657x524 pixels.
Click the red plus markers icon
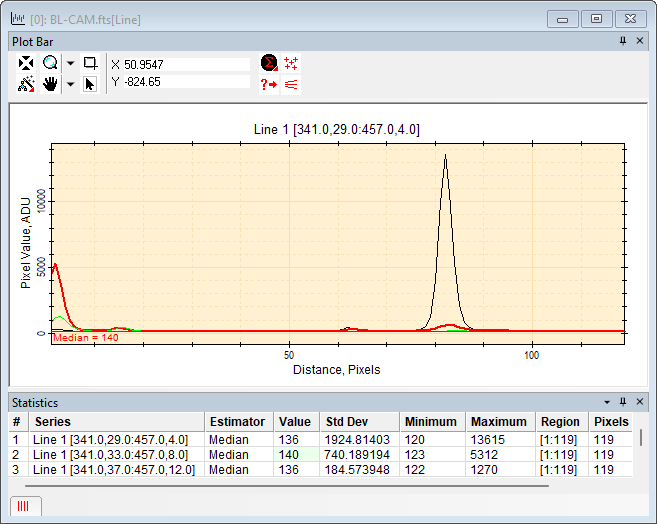coord(291,63)
